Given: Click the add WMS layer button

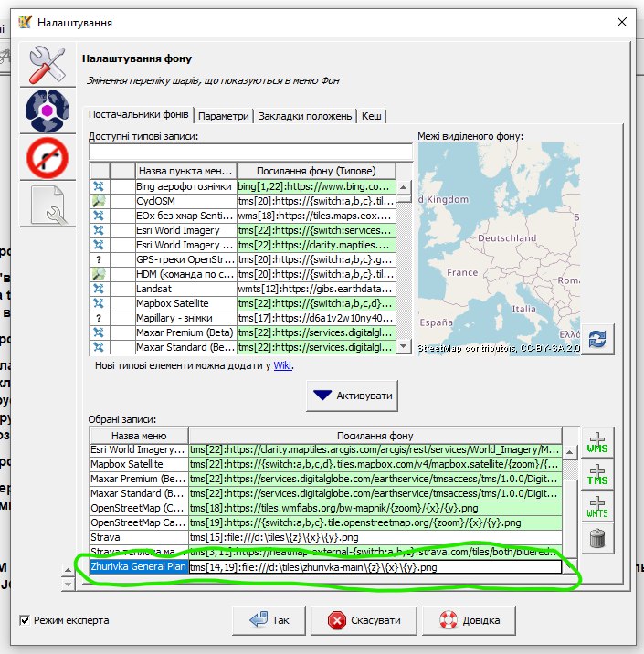Looking at the screenshot, I should point(596,443).
